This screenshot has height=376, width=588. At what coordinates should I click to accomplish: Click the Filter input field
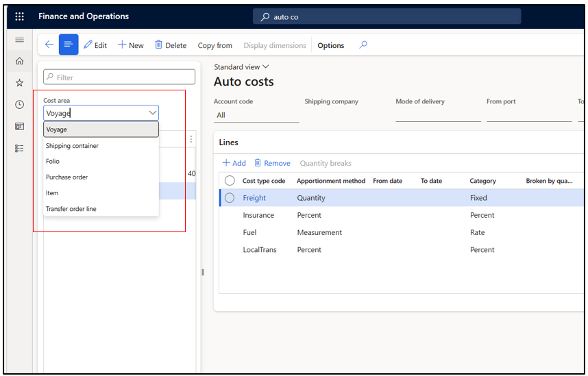coord(119,77)
